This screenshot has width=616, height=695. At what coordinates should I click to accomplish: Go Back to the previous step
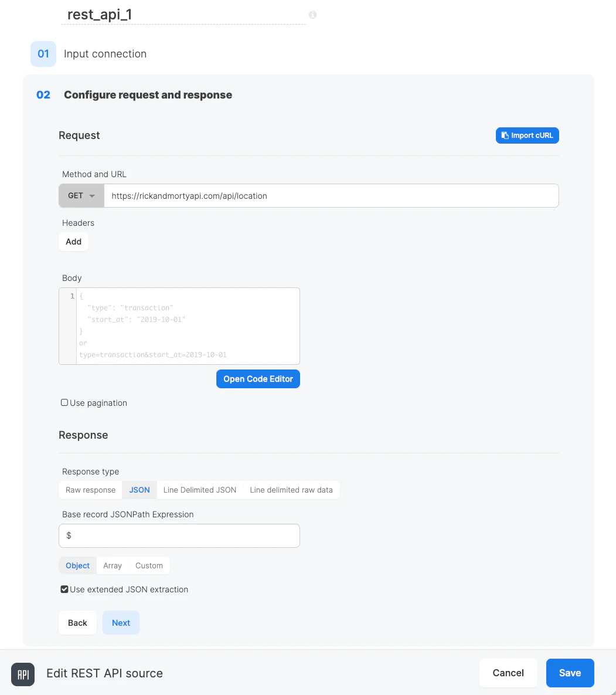77,622
